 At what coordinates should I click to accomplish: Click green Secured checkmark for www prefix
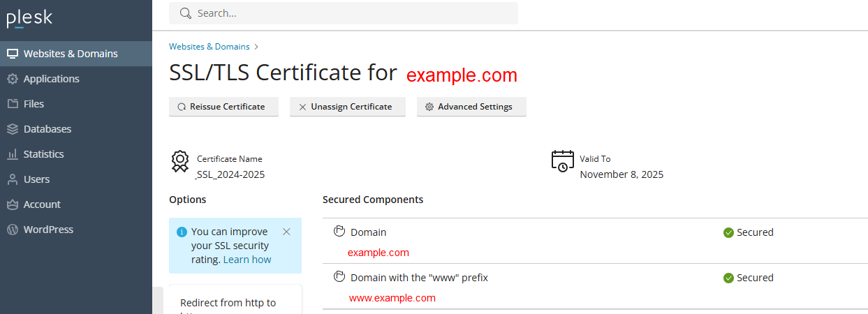click(728, 278)
